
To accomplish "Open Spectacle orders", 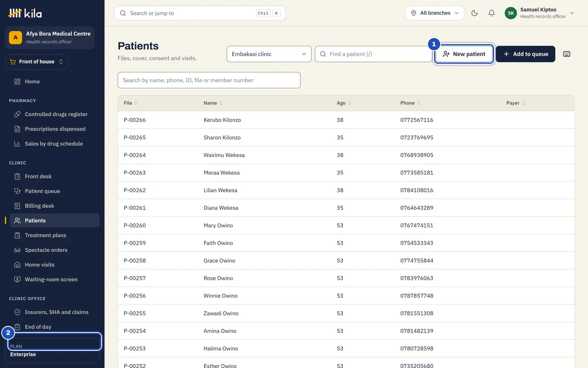I will (55, 250).
